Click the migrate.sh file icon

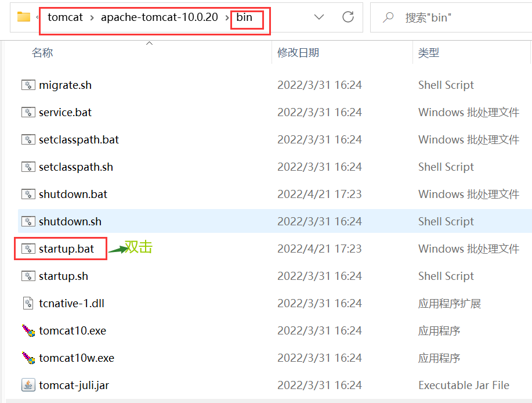(28, 85)
